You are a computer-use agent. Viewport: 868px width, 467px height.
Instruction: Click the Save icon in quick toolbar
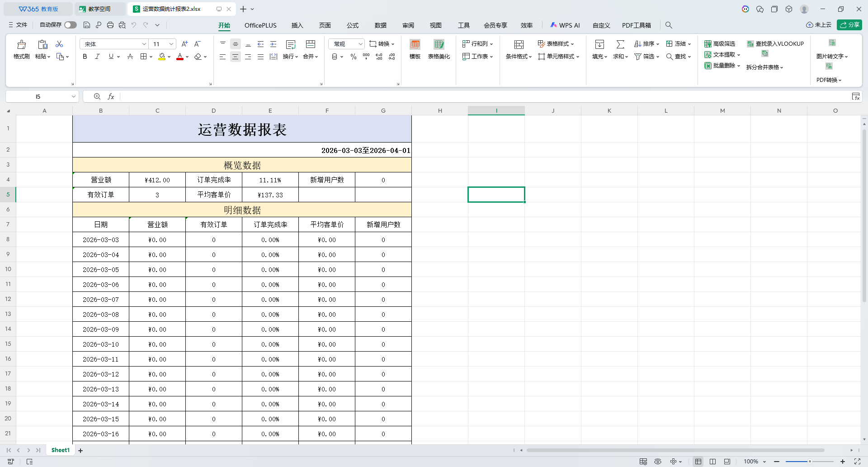[87, 25]
